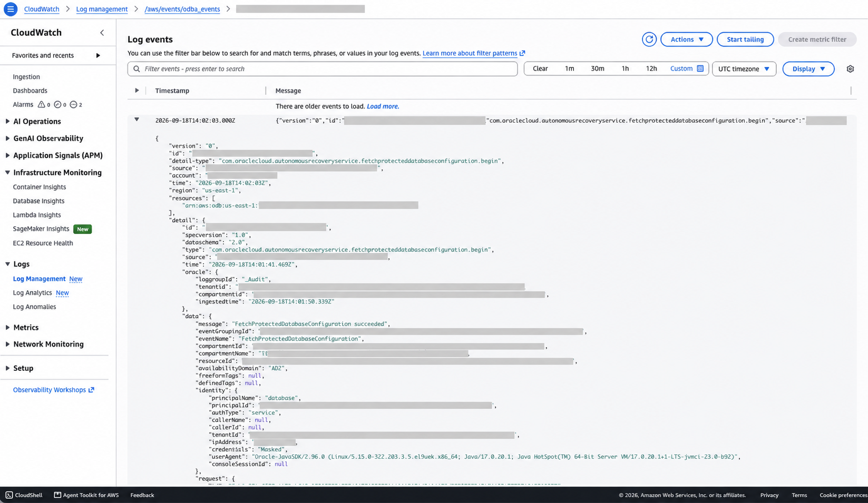Open the hamburger navigation menu
Screen dimensions: 868x503
[x=10, y=9]
